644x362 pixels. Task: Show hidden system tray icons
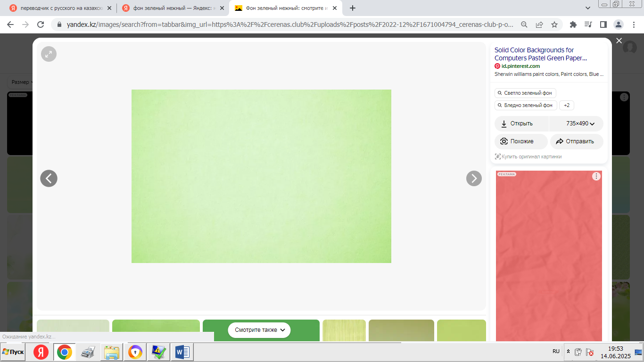point(568,352)
